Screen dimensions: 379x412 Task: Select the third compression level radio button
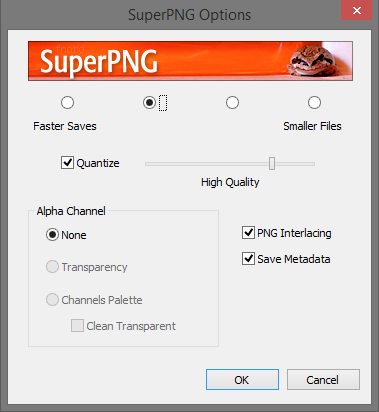[x=232, y=103]
